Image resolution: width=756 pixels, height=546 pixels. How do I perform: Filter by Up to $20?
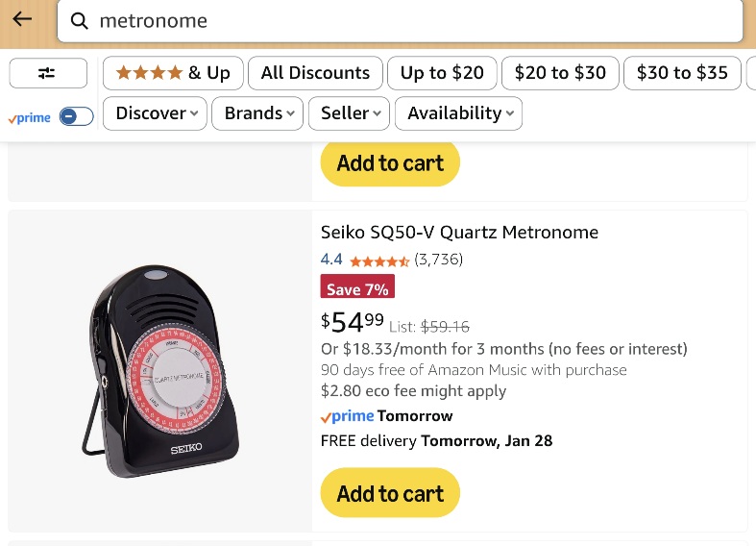[x=442, y=73]
